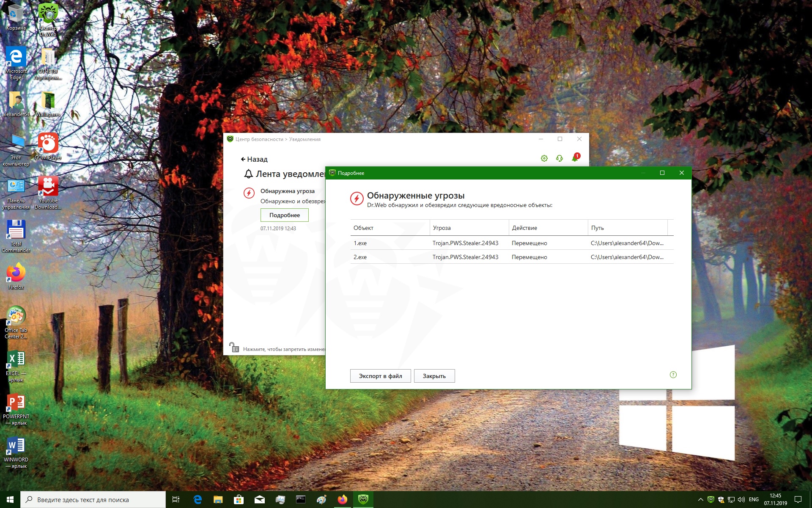Open Firefox from the taskbar
The height and width of the screenshot is (508, 812).
click(x=342, y=500)
